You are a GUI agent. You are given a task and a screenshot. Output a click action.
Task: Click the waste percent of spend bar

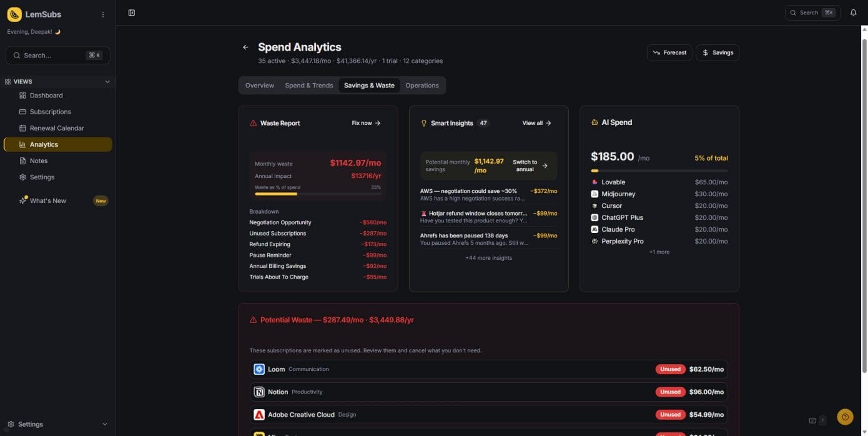tap(317, 194)
